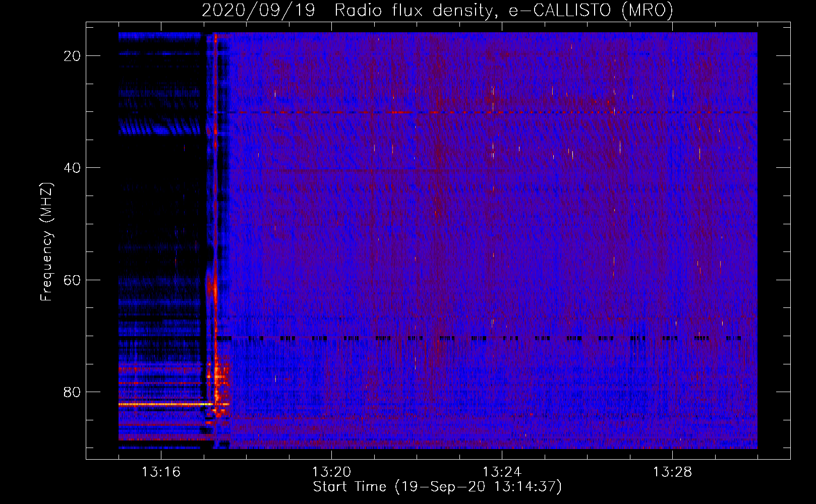Click the '20' frequency axis label

(73, 56)
